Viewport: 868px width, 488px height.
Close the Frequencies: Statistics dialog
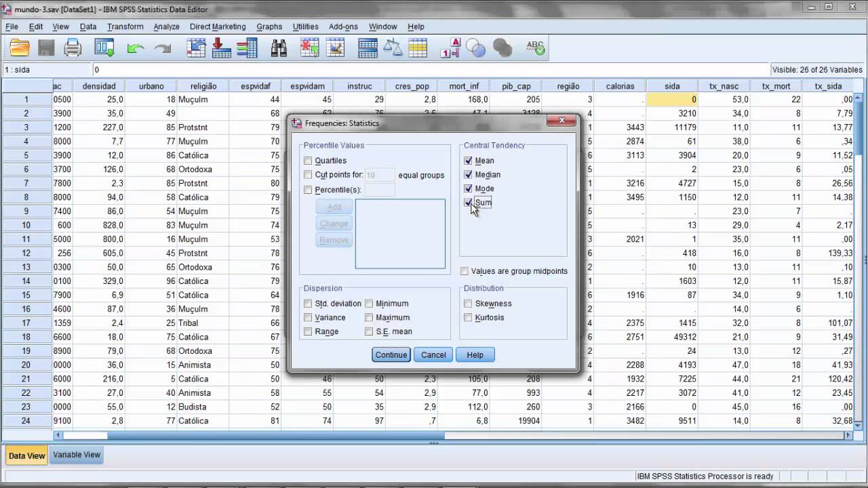point(561,121)
